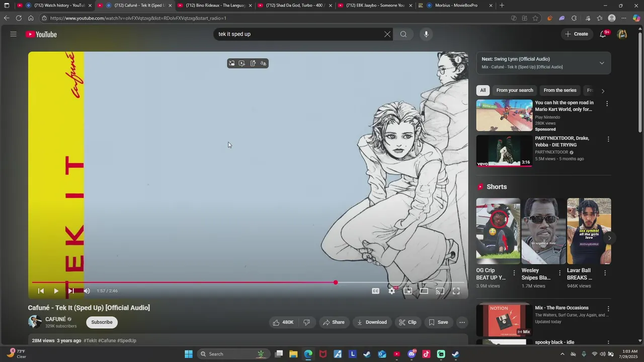This screenshot has height=362, width=644.
Task: Expand the mix playlist panel chevron
Action: tap(602, 63)
